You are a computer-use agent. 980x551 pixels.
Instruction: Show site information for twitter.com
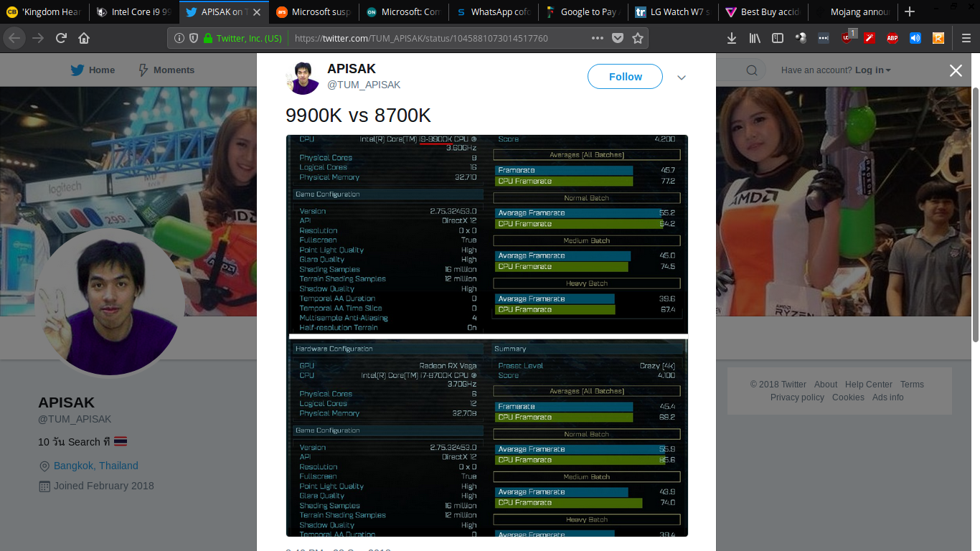[x=179, y=38]
